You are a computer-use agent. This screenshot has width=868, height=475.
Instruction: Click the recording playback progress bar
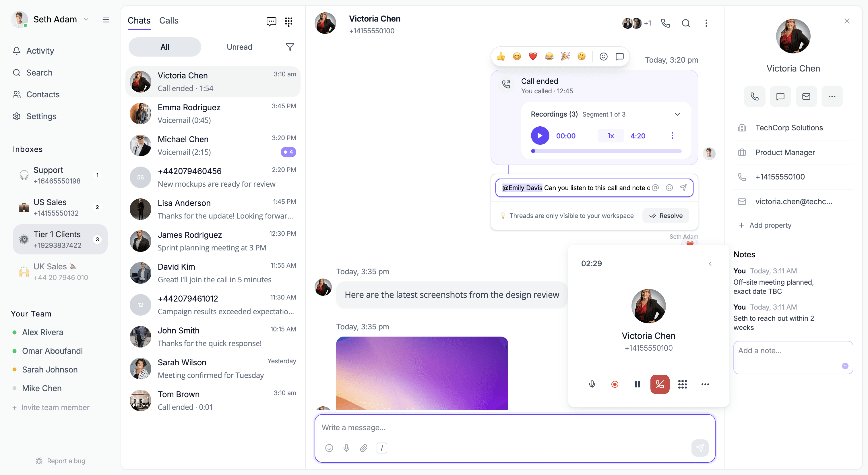tap(606, 151)
